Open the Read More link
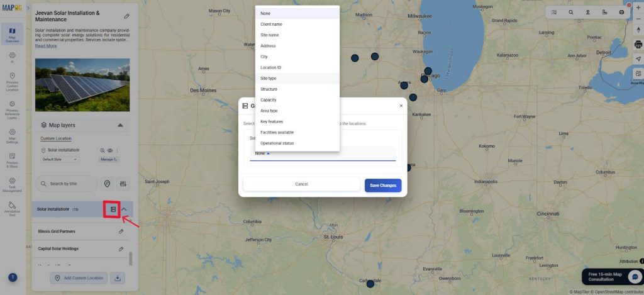Viewport: 644px width, 295px height. tap(46, 46)
